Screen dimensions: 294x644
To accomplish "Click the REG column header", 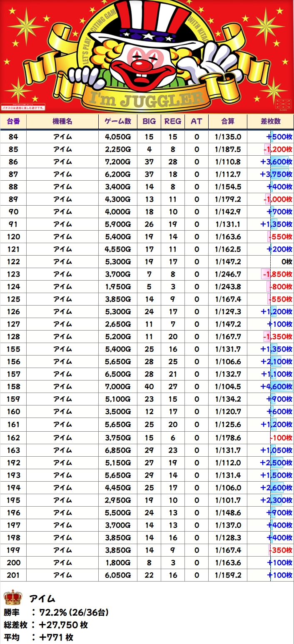I will [173, 122].
